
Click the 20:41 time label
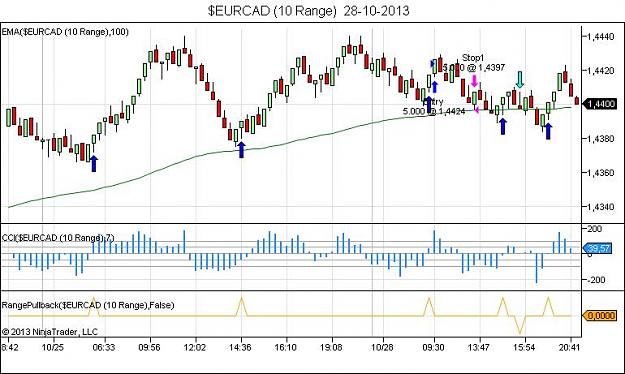[569, 347]
